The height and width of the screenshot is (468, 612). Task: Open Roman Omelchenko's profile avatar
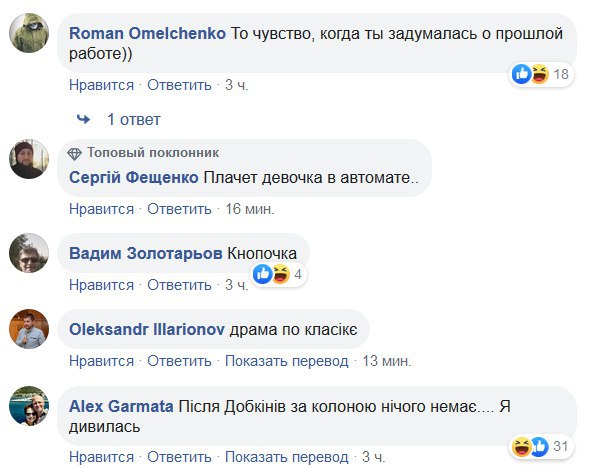[x=29, y=35]
